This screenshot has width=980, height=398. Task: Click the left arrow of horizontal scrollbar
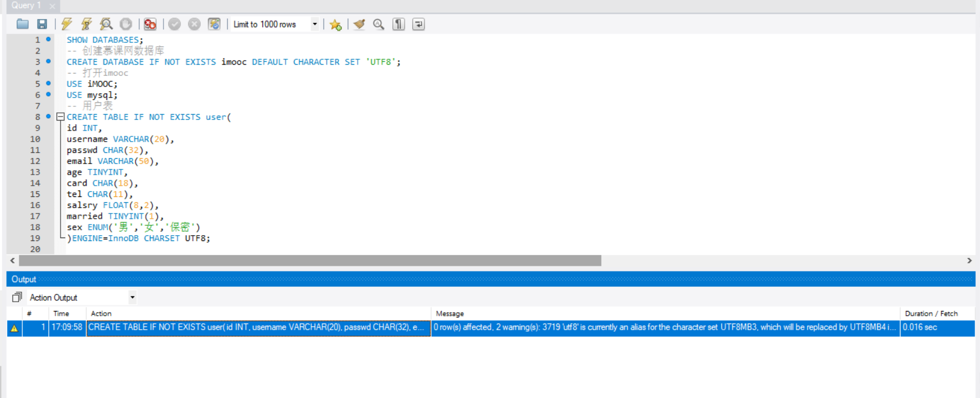coord(12,260)
